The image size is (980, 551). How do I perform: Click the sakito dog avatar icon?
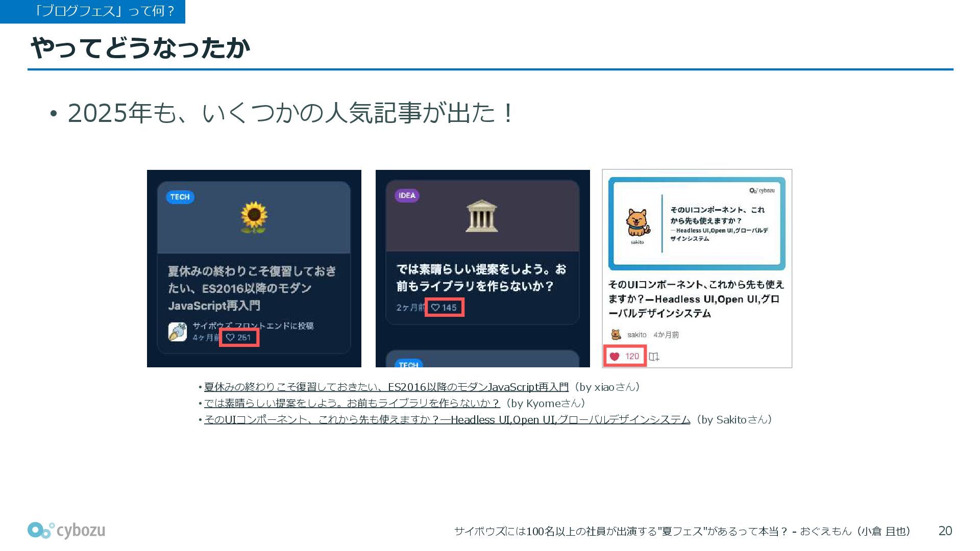point(616,335)
